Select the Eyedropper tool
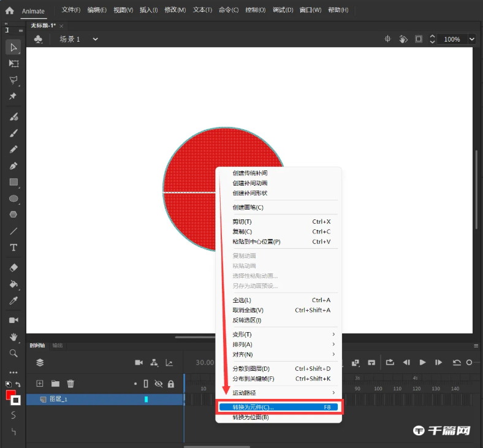This screenshot has height=448, width=483. point(13,300)
